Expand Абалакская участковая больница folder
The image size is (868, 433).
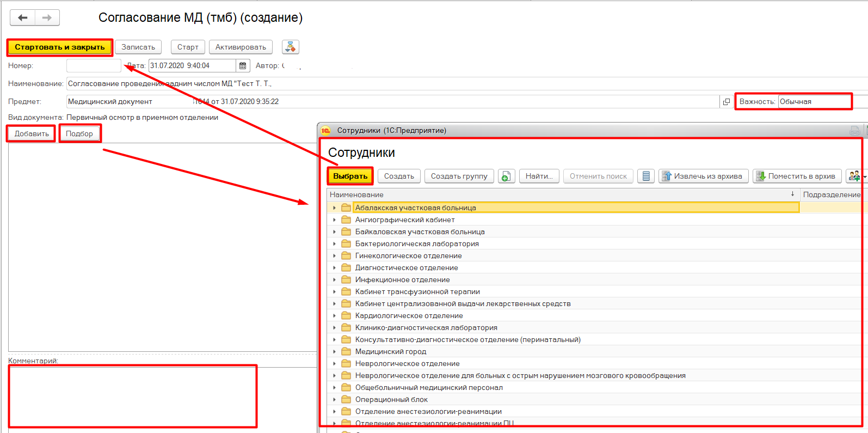334,208
